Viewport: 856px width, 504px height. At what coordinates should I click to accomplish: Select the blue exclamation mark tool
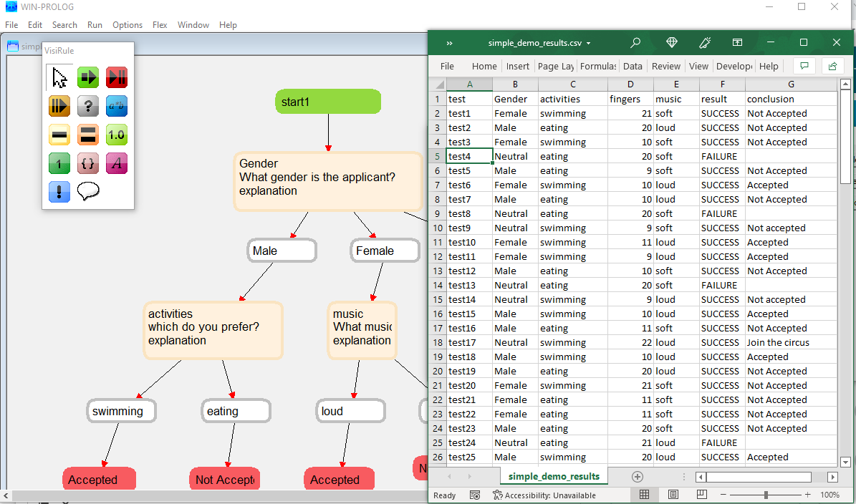point(59,191)
